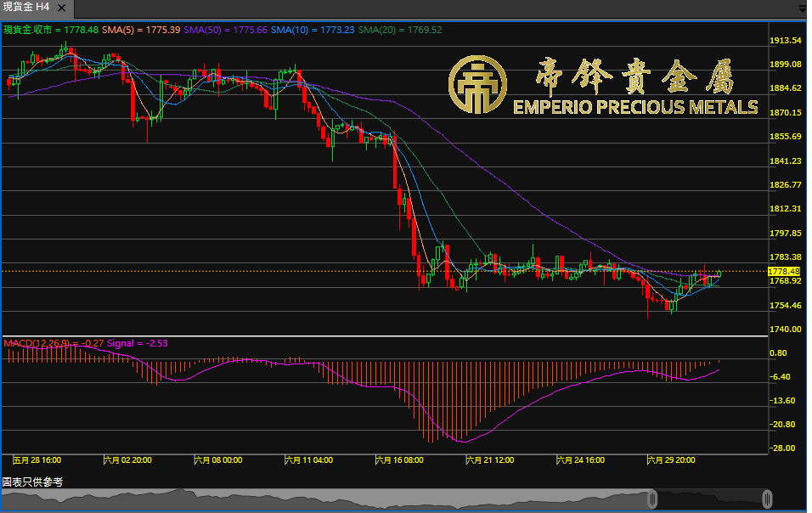Click the right handle of the range navigator
The height and width of the screenshot is (513, 812).
tap(767, 498)
